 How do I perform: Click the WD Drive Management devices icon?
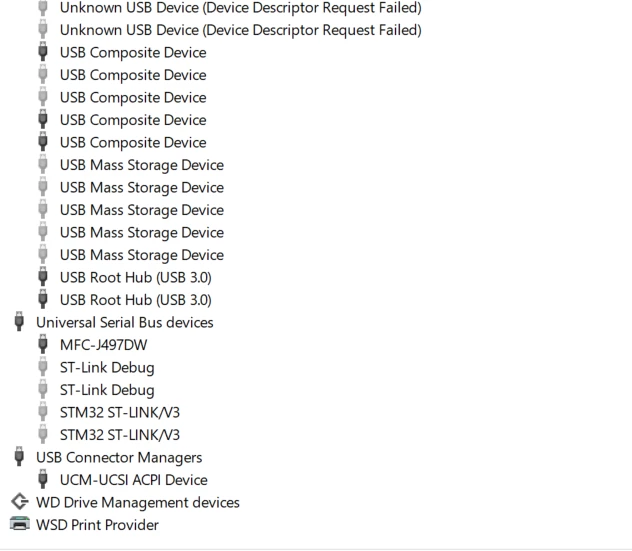[19, 502]
